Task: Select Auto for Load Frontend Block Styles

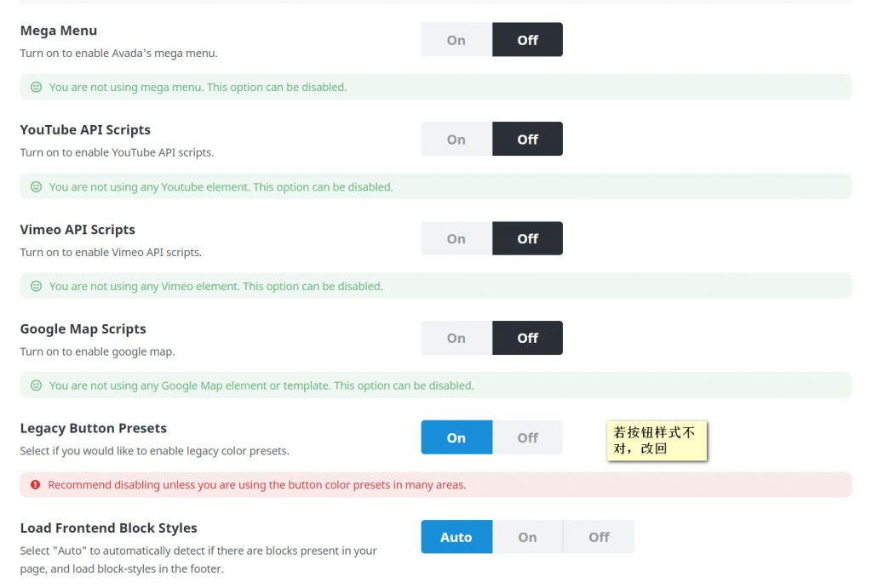Action: (x=456, y=537)
